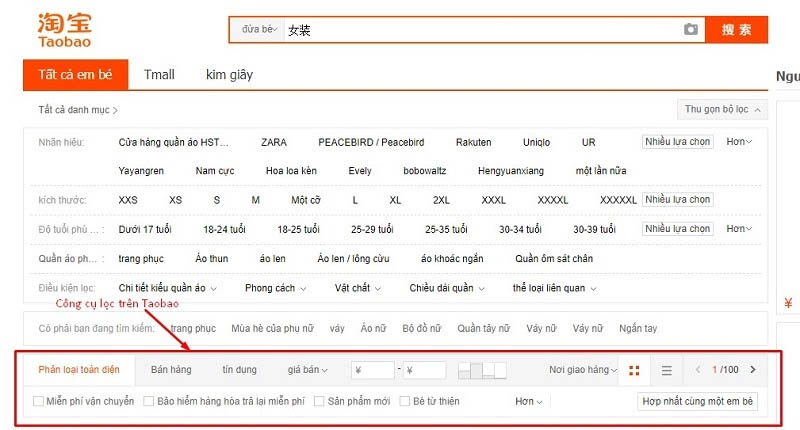The height and width of the screenshot is (430, 800).
Task: Collapse filters with 'Thu gọn bộ lọc'
Action: point(722,109)
